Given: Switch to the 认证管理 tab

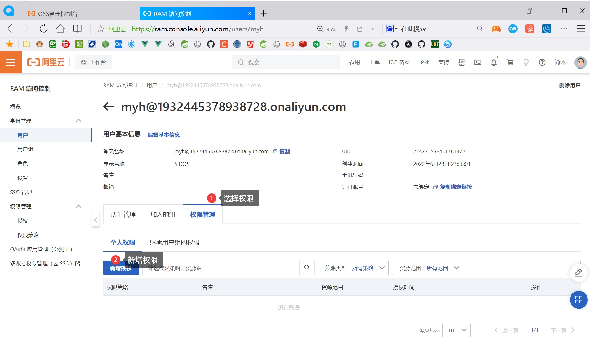Looking at the screenshot, I should [x=123, y=214].
